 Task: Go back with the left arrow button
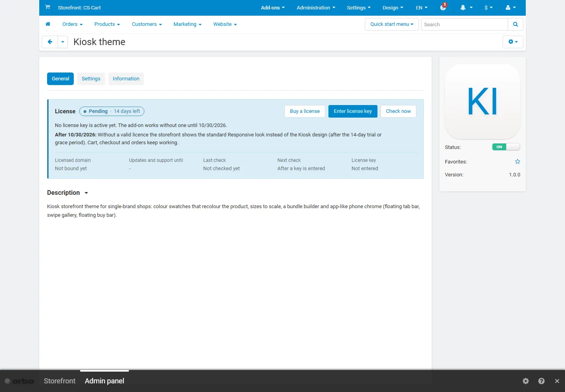click(x=50, y=42)
